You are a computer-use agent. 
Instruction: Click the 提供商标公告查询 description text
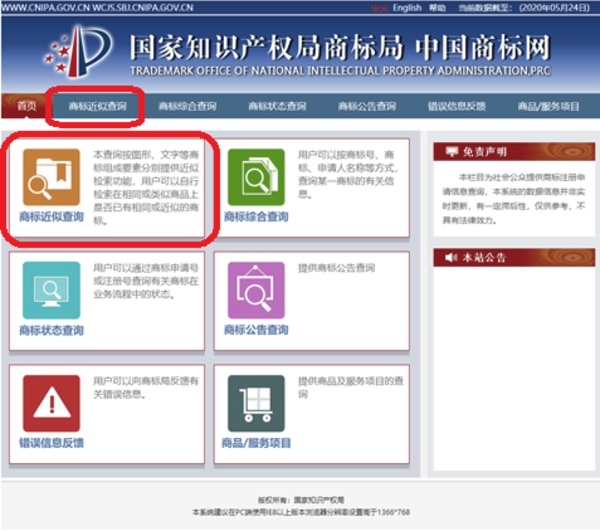coord(336,268)
